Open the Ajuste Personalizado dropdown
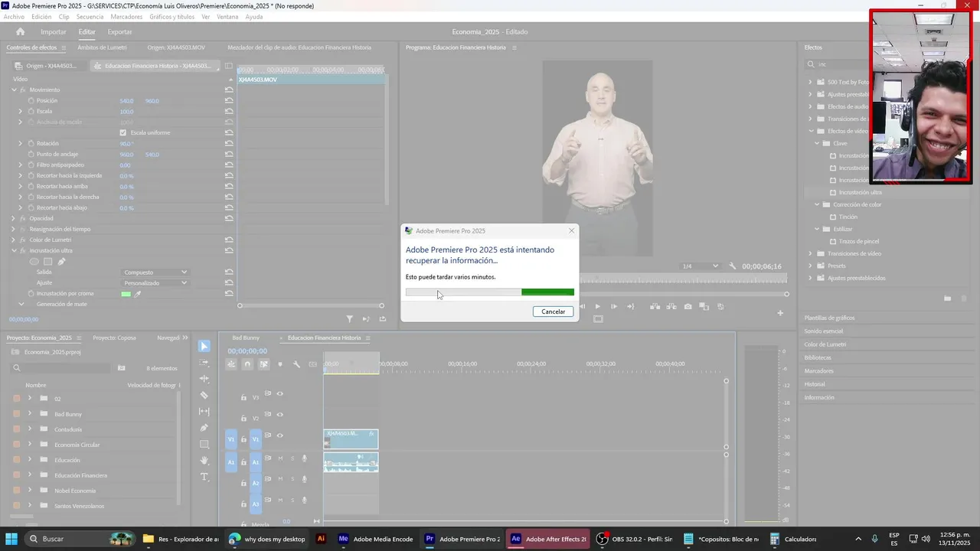The height and width of the screenshot is (551, 980). [155, 283]
